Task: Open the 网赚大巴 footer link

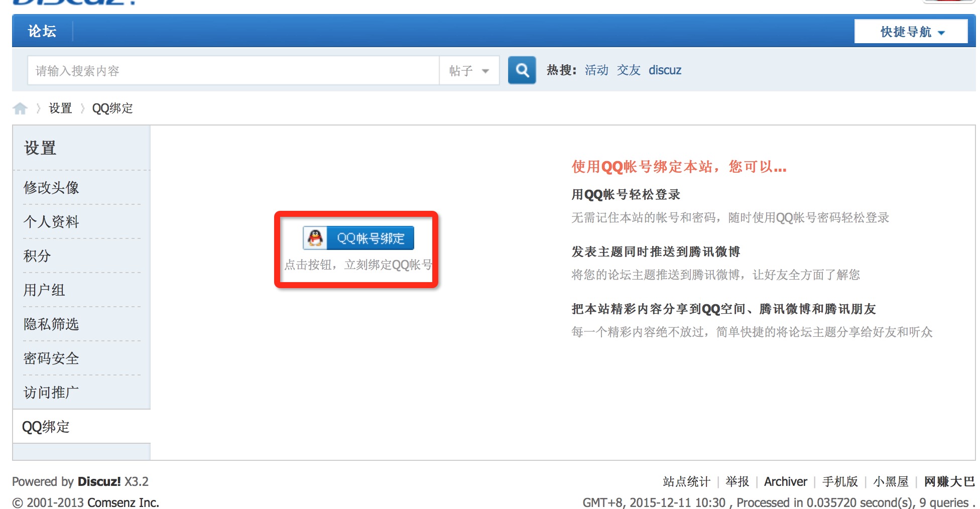Action: pyautogui.click(x=949, y=482)
